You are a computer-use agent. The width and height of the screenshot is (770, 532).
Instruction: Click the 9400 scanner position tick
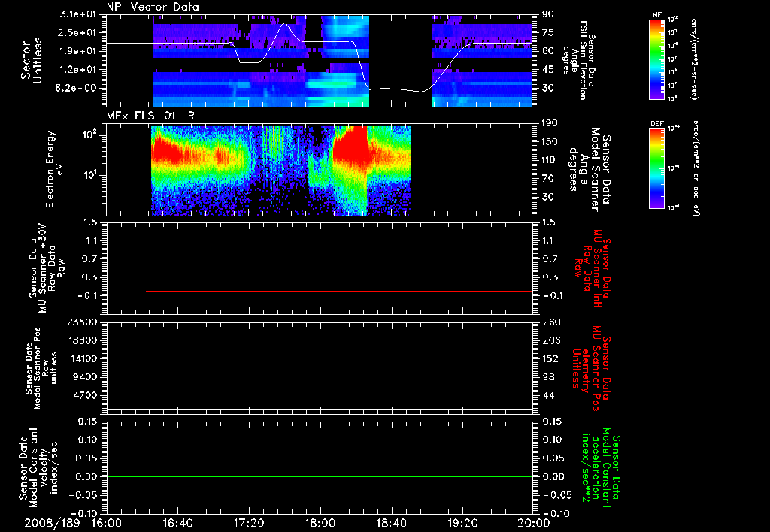pyautogui.click(x=85, y=377)
